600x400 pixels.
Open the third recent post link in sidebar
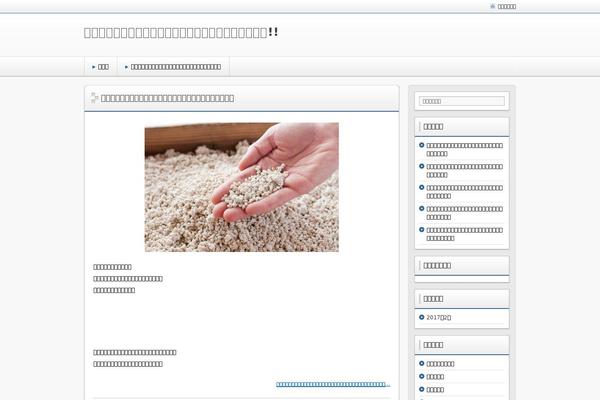pyautogui.click(x=465, y=191)
